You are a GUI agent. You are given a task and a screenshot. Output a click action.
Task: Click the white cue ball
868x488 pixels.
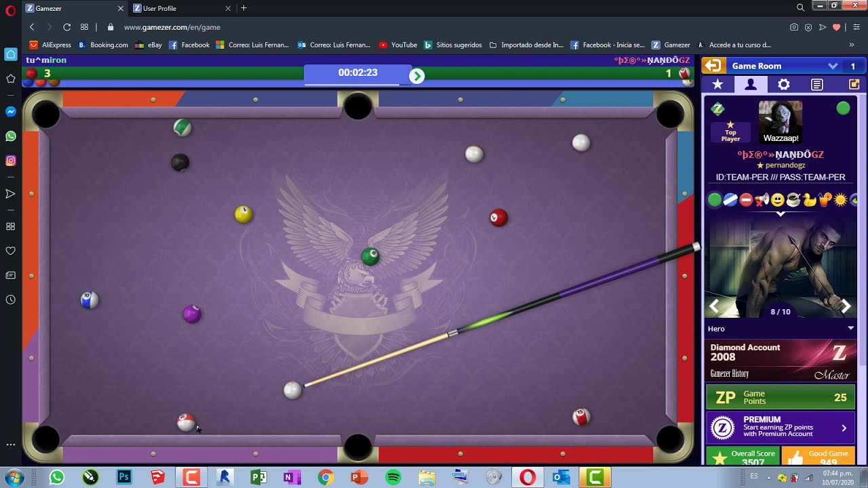292,390
